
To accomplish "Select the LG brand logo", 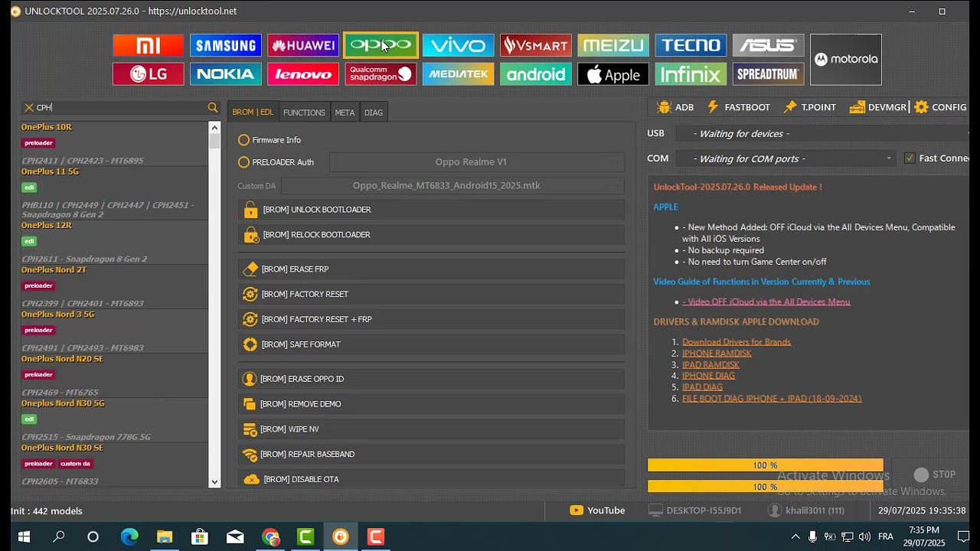I will 149,74.
